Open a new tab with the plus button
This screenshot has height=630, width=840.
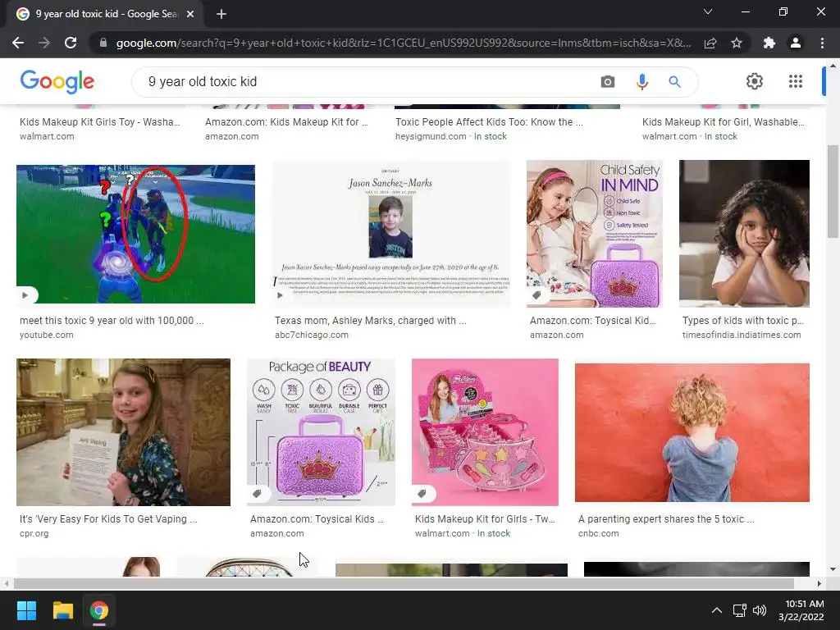pos(221,14)
